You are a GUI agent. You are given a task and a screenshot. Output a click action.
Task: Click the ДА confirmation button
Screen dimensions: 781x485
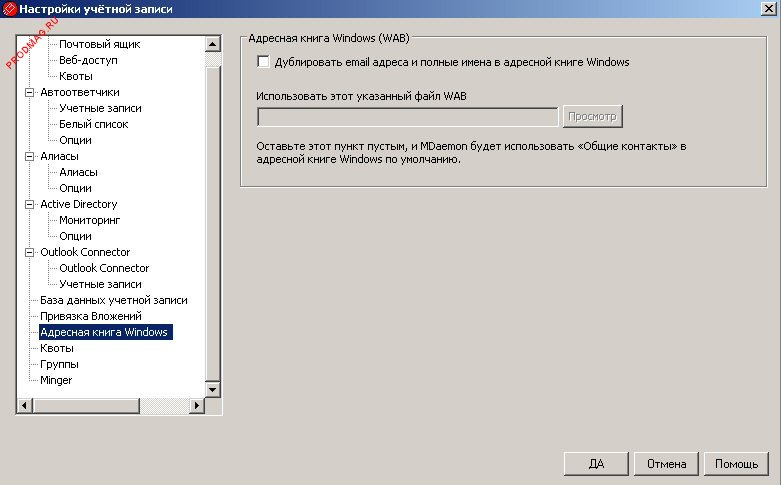[596, 464]
